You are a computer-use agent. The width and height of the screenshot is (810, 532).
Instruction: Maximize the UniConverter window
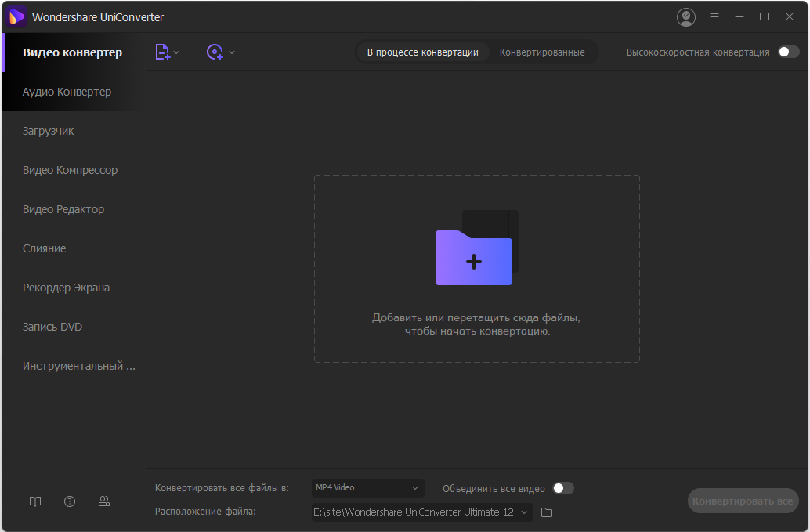[765, 17]
